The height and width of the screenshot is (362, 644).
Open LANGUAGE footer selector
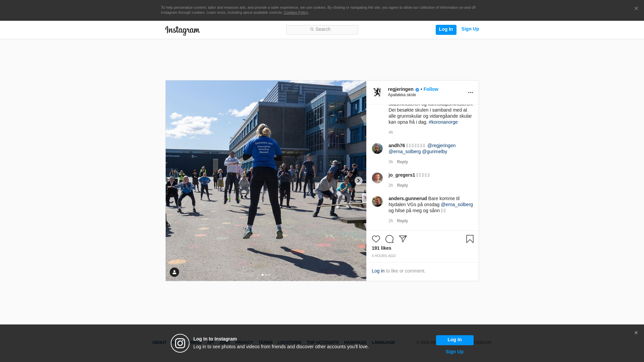coord(383,343)
